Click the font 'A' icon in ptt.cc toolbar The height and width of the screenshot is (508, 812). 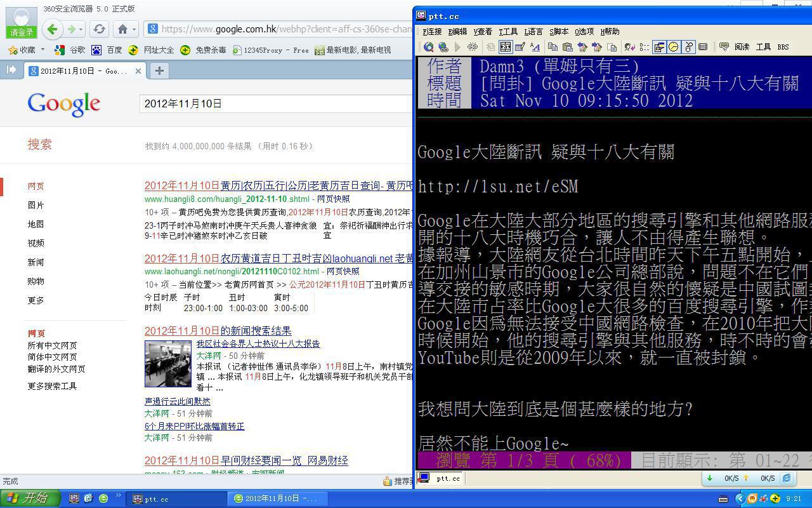pos(535,47)
